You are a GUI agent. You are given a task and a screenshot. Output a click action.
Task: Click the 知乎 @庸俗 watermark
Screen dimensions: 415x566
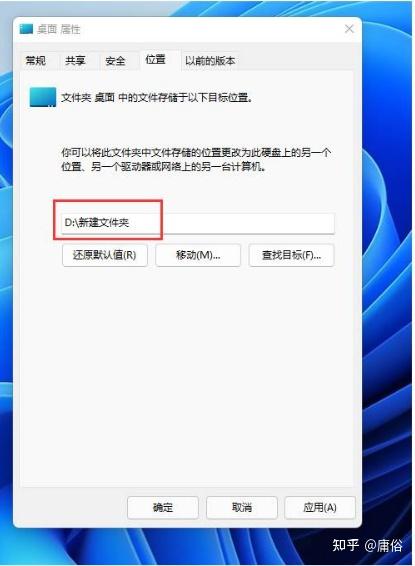(367, 545)
